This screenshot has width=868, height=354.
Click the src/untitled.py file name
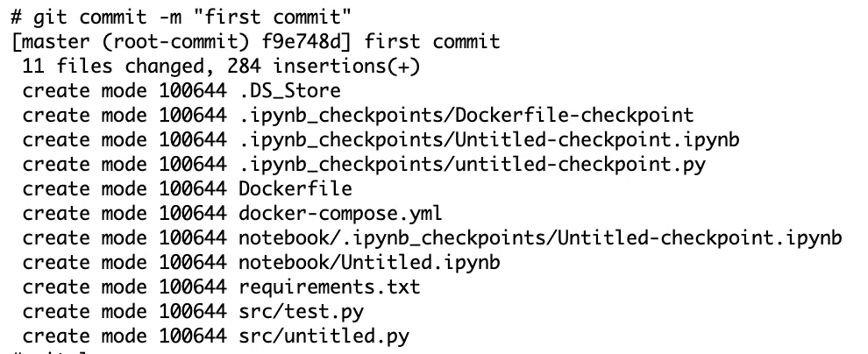pos(324,336)
